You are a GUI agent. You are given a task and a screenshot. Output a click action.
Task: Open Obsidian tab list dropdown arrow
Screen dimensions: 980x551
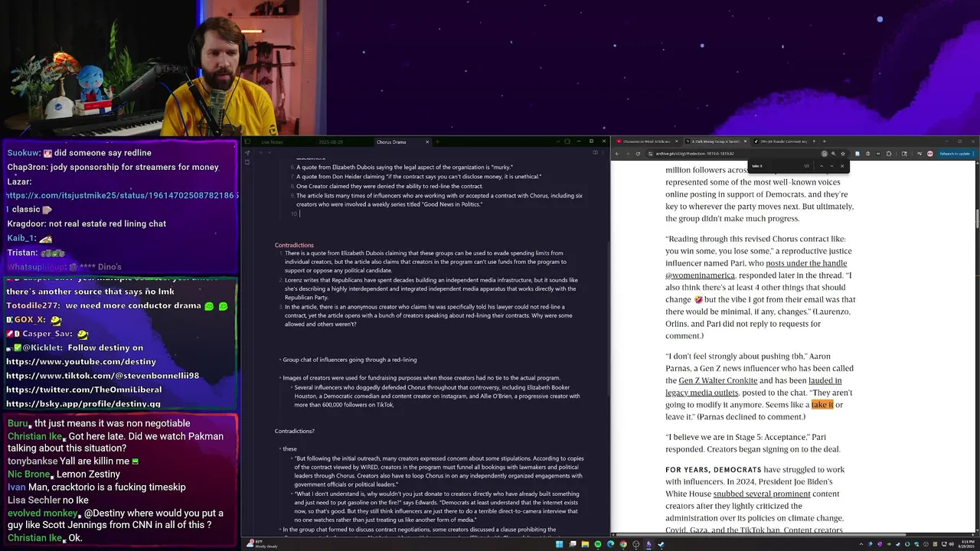click(557, 142)
